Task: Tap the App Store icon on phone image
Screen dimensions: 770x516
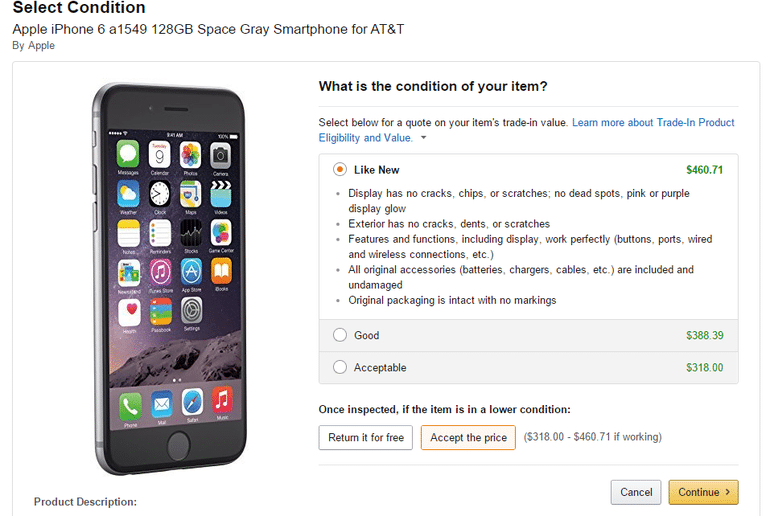Action: [191, 272]
